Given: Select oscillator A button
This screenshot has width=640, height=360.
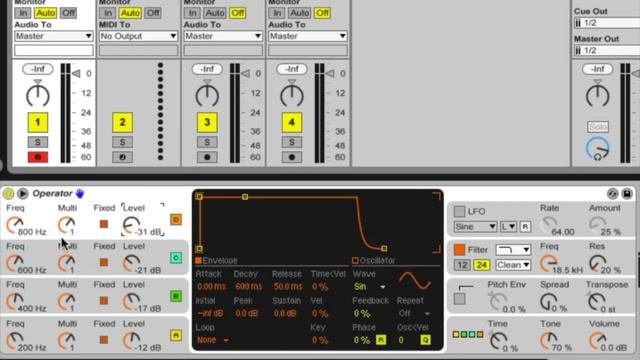Looking at the screenshot, I should pos(176,335).
